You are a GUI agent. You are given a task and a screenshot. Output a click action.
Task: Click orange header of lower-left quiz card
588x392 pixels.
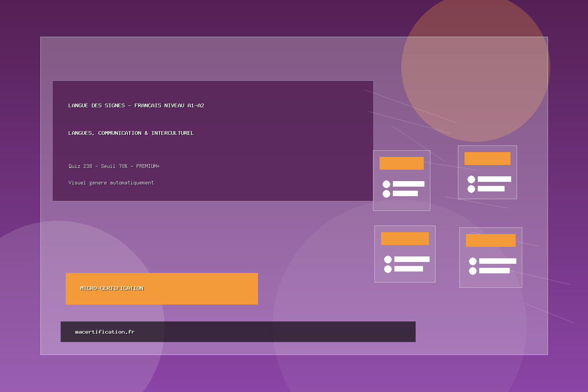405,238
